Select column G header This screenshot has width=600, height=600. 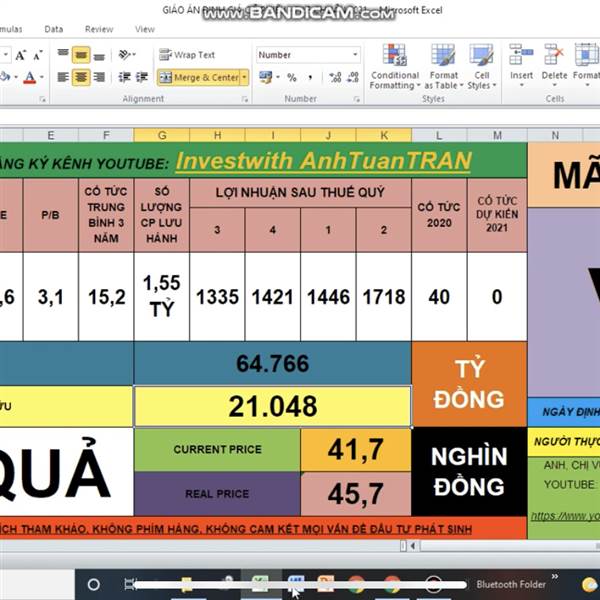pyautogui.click(x=162, y=135)
